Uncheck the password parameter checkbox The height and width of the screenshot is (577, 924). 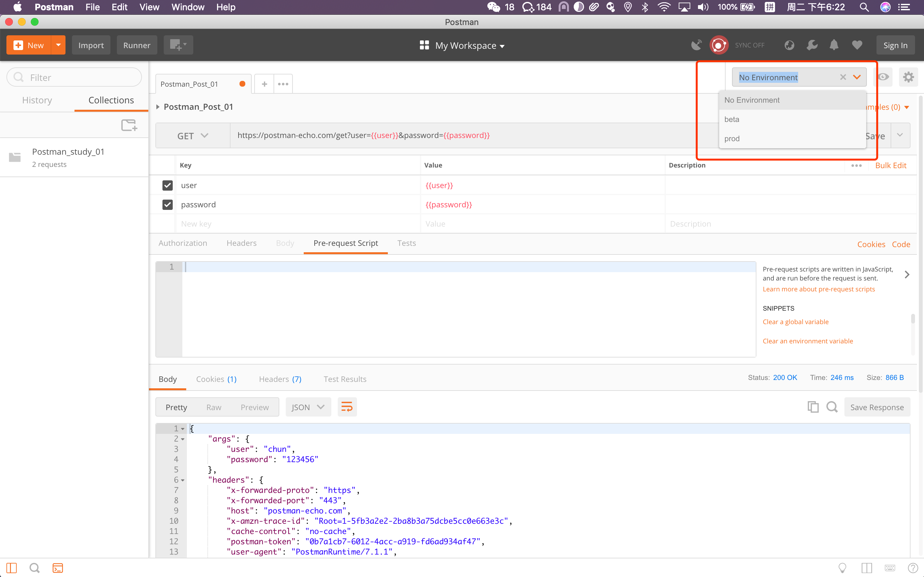coord(167,204)
